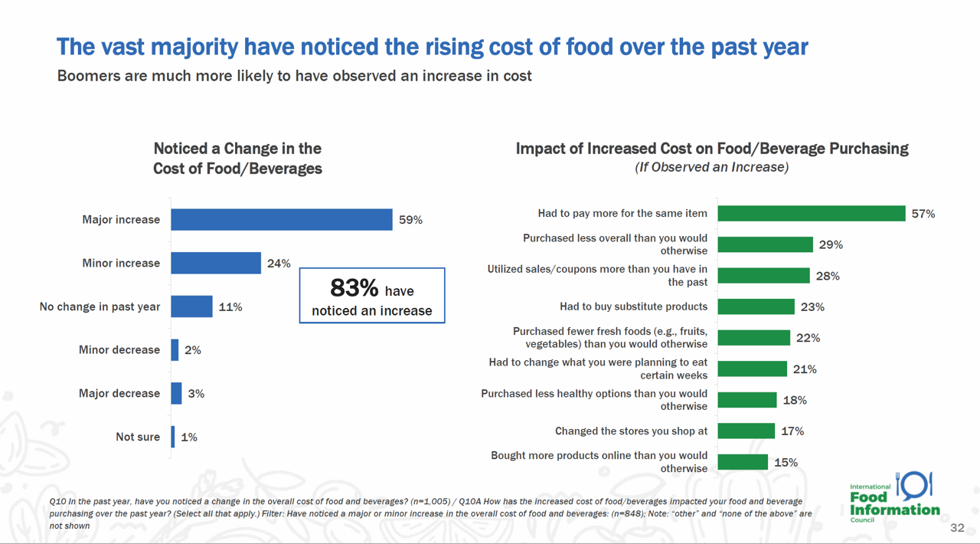
Task: Click the 'Purchased fewer fresh foods' bar
Action: [x=753, y=338]
